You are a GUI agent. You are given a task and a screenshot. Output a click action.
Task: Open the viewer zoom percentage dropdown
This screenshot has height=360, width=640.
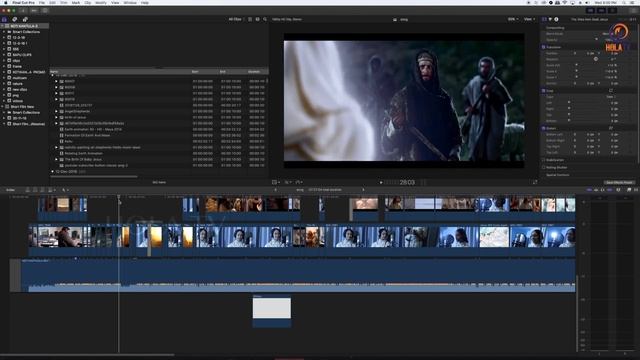(x=513, y=19)
